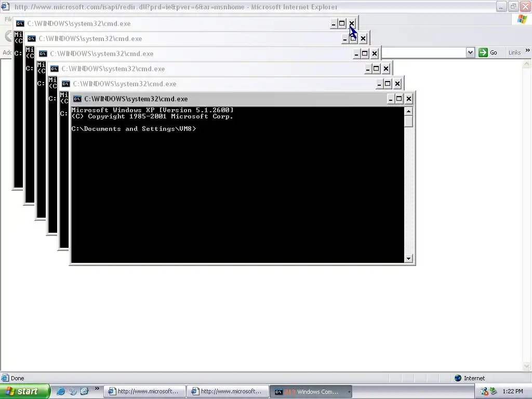Click the Internet Explorer window title bar URL text
The image size is (532, 399).
click(x=176, y=7)
